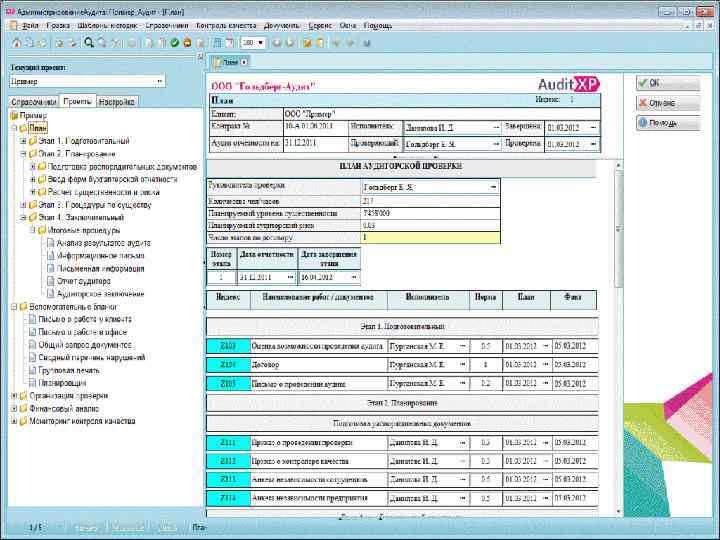Image resolution: width=720 pixels, height=540 pixels.
Task: Click the scrollbar up arrow of the plan
Action: click(619, 165)
